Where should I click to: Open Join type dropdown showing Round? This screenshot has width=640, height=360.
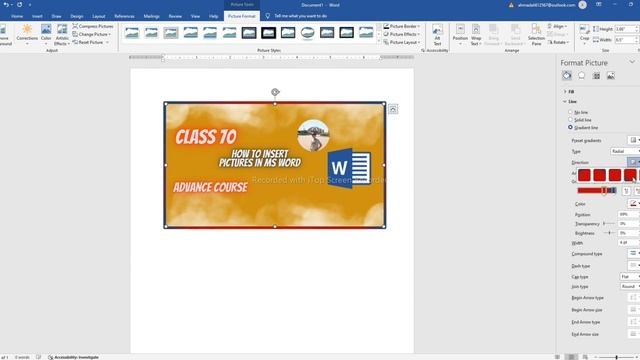point(629,287)
